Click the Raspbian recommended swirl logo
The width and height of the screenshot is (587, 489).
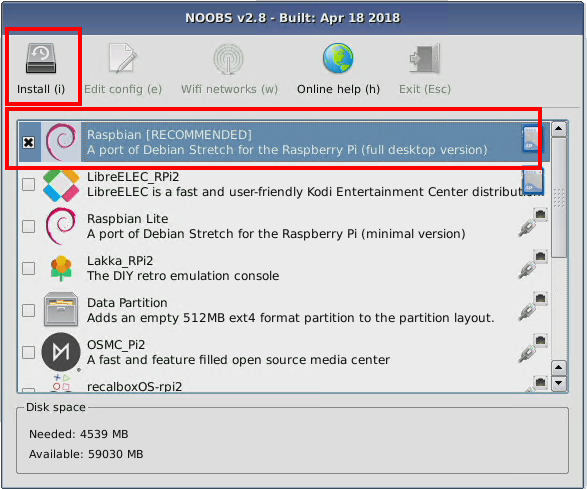coord(61,142)
